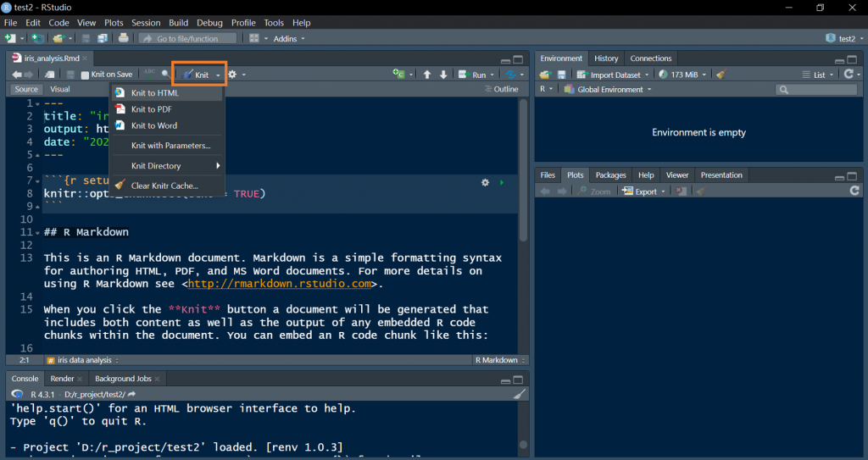
Task: Open the Run dropdown arrow
Action: click(492, 75)
